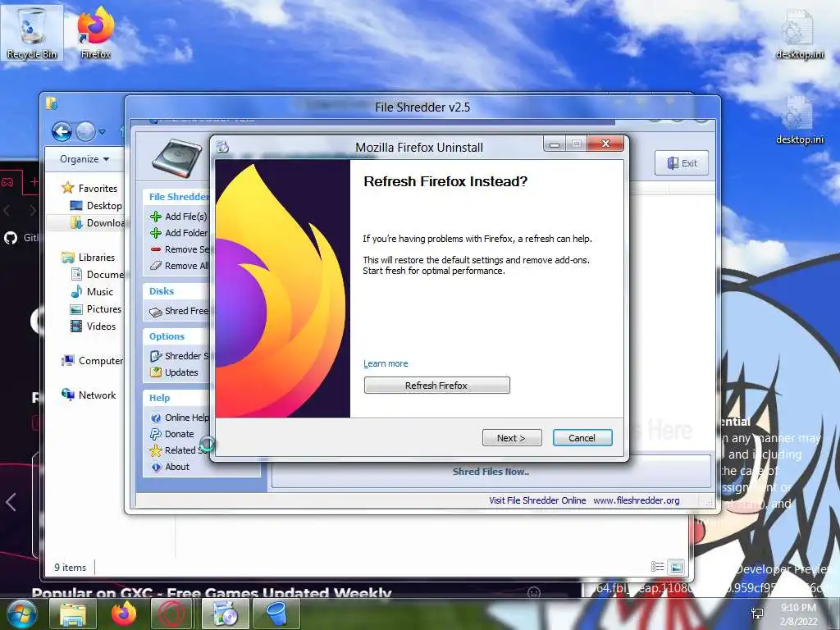Click Learn more link in uninstall dialog
Viewport: 840px width, 630px height.
(x=386, y=363)
